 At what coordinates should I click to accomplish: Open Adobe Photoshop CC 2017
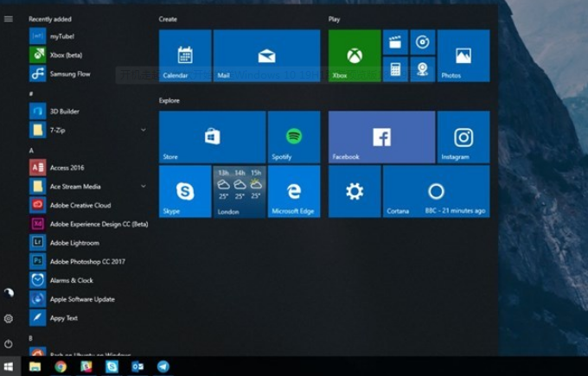click(x=89, y=261)
